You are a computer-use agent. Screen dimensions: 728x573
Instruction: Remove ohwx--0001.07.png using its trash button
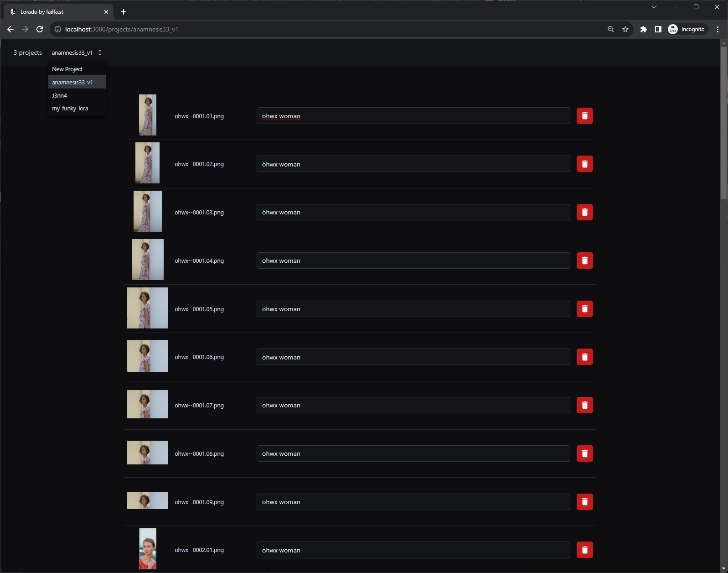point(584,405)
